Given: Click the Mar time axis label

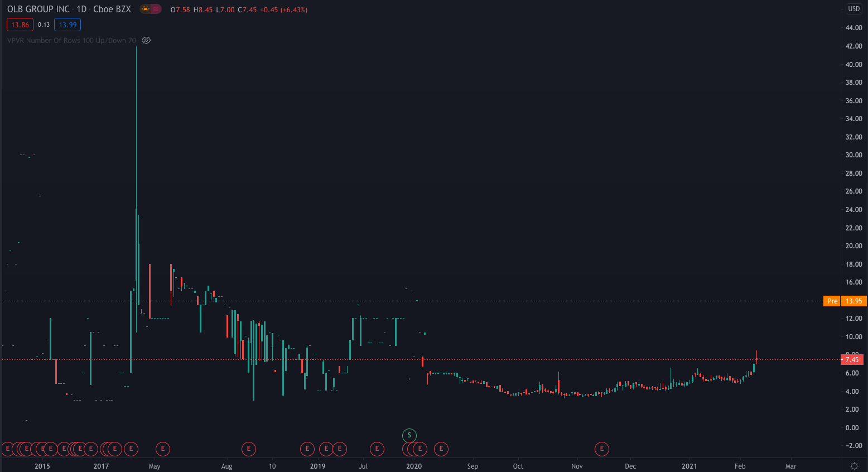Looking at the screenshot, I should [x=791, y=466].
